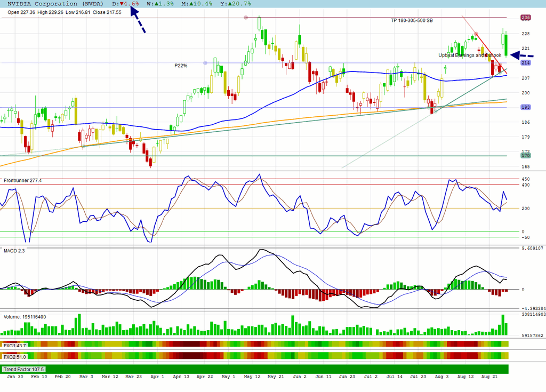Click the Low 216.81 price readout
This screenshot has width=546, height=392.
point(78,12)
